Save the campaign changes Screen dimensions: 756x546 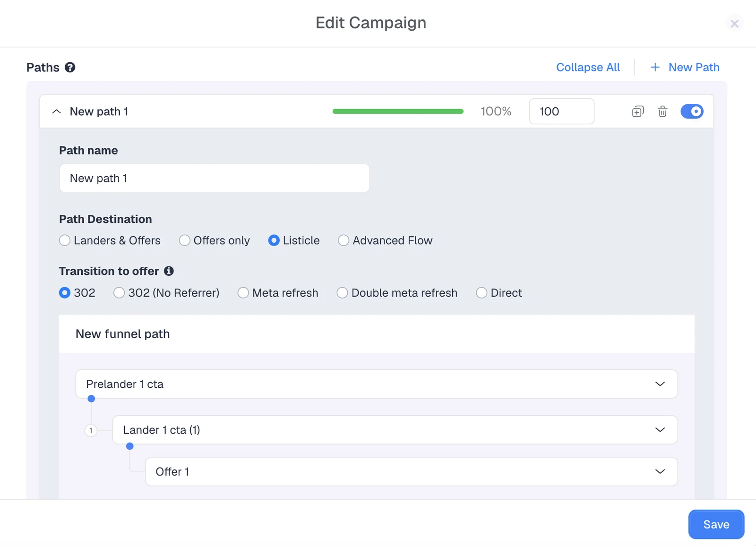pyautogui.click(x=716, y=524)
